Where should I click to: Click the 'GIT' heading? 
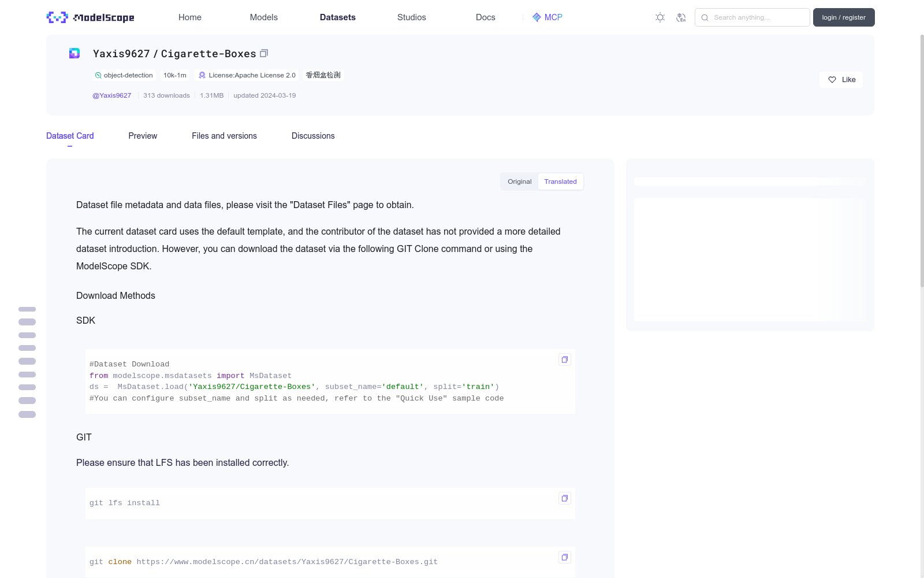point(84,437)
